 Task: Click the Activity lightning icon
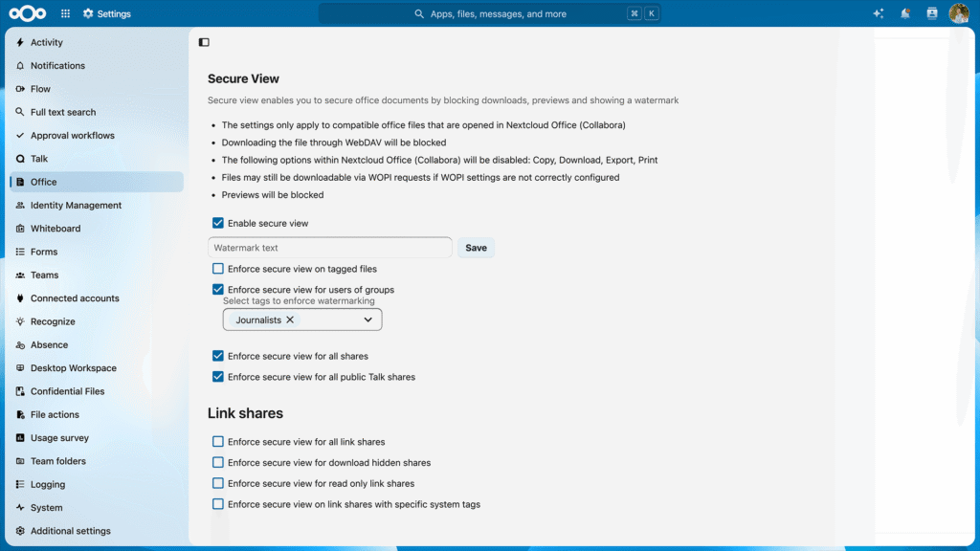pos(20,42)
